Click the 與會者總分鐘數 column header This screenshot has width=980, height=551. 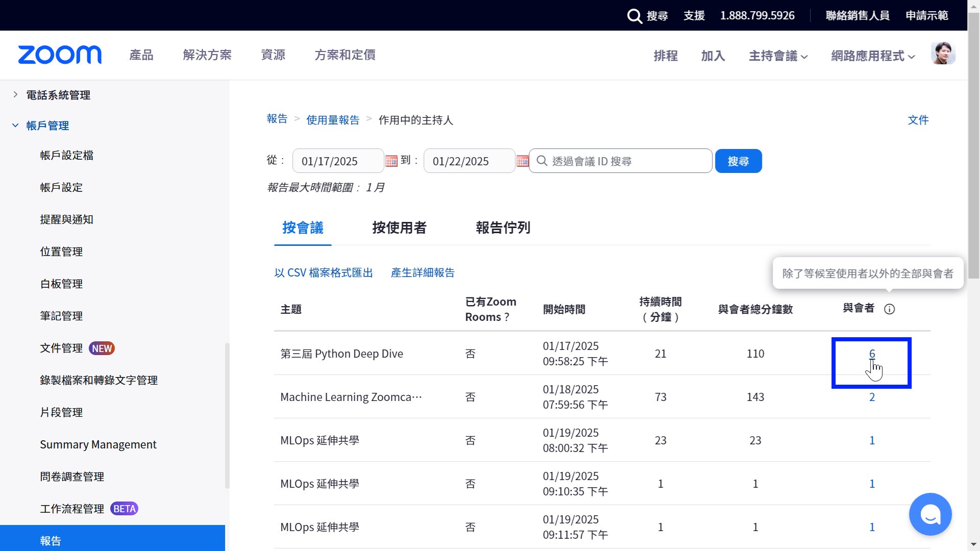tap(755, 309)
